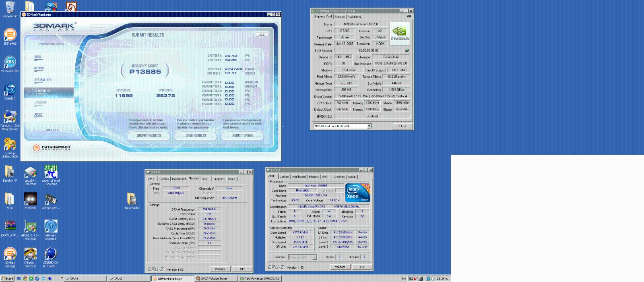The image size is (644, 282).
Task: Select ABOUT in 3DMark Vantage sidebar
Action: [38, 114]
